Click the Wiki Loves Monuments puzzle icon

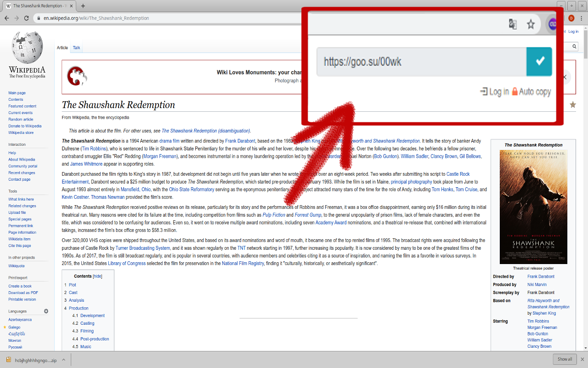click(x=77, y=76)
